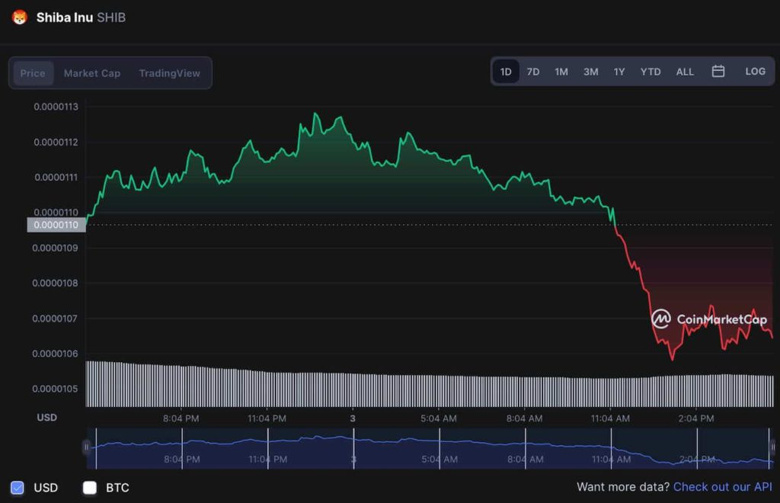
Task: Click right handle of the range slider
Action: (x=771, y=448)
